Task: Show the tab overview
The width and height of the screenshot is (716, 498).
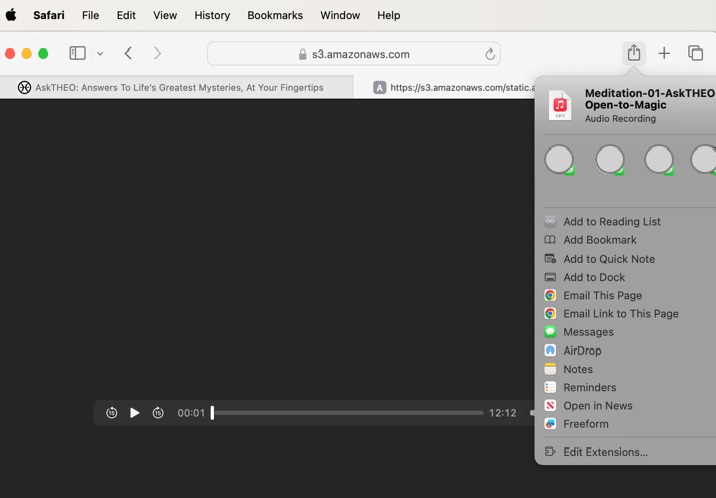Action: coord(695,53)
